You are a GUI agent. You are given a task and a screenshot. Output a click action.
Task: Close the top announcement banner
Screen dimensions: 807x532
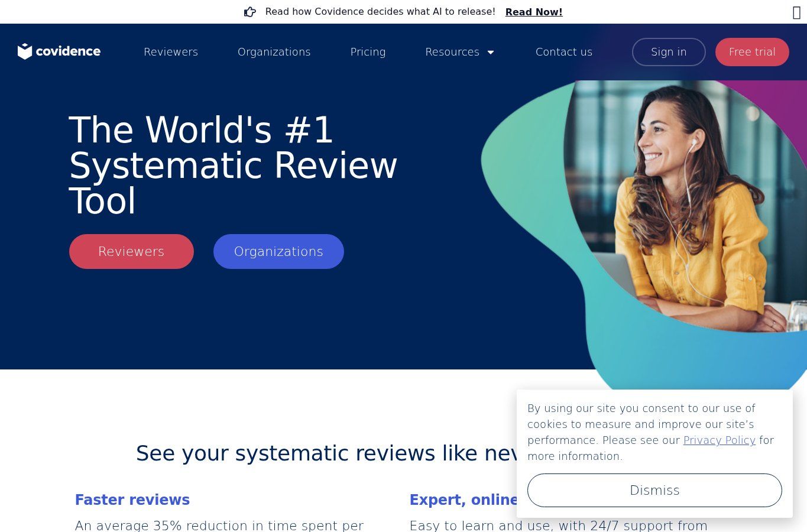[x=796, y=12]
